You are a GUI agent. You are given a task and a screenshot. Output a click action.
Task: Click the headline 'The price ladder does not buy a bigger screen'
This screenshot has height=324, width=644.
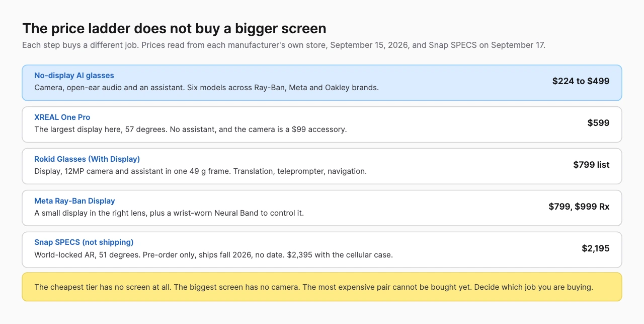tap(174, 28)
